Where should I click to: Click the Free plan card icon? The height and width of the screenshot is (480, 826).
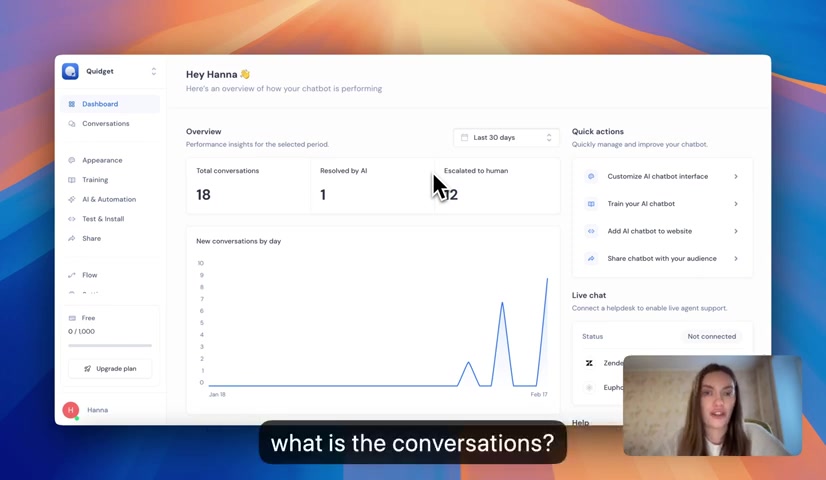72,318
